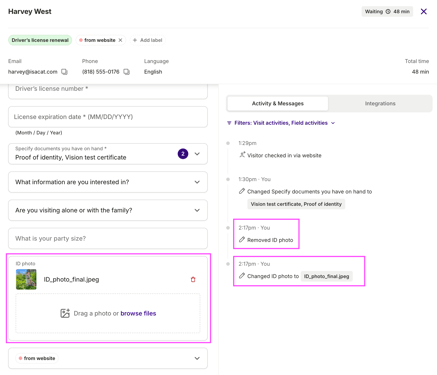
Task: Open What information are you interested in dropdown
Action: point(108,182)
